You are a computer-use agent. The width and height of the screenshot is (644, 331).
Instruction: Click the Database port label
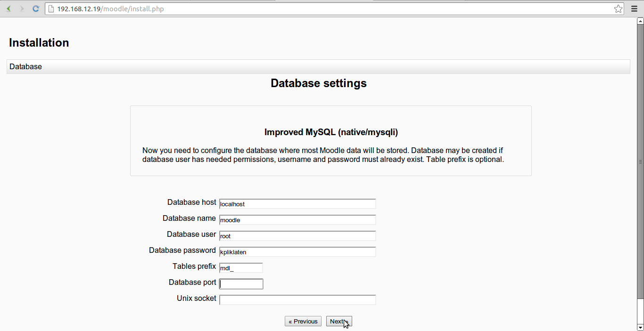(x=192, y=283)
